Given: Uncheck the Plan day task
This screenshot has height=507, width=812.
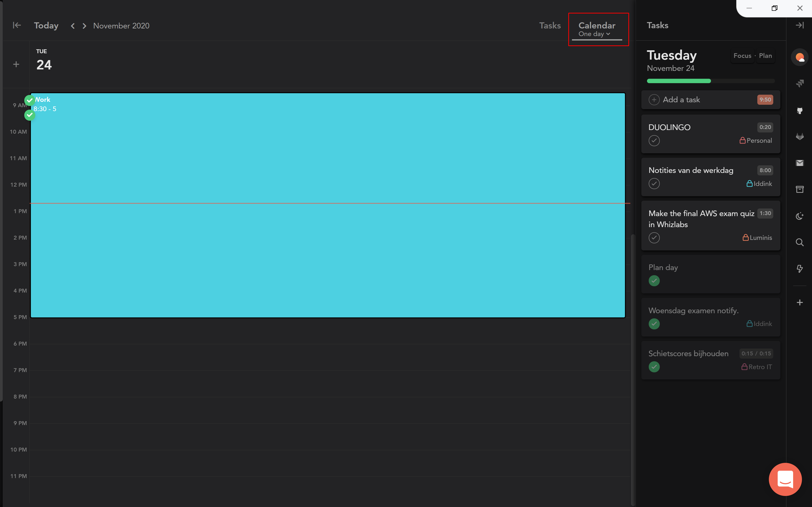Looking at the screenshot, I should coord(654,281).
